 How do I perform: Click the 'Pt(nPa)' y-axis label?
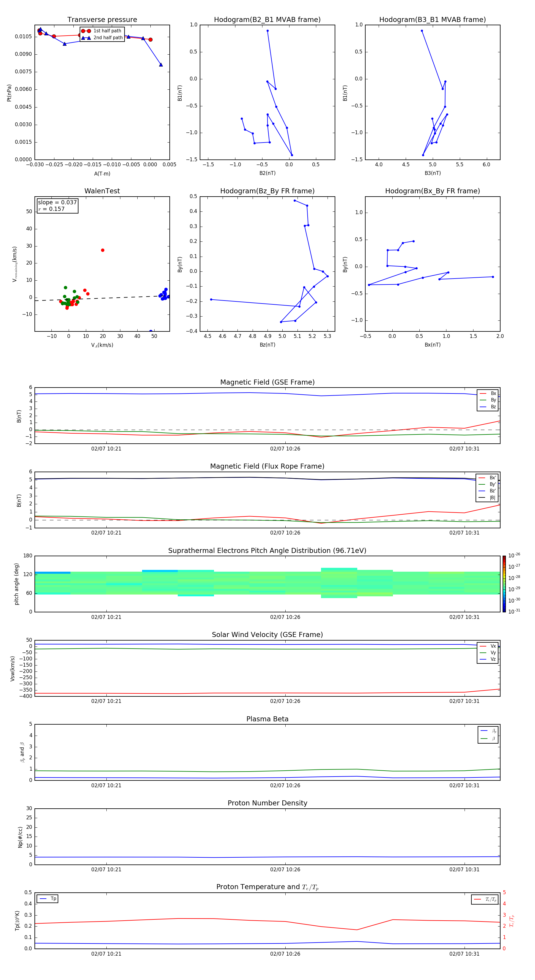9,92
